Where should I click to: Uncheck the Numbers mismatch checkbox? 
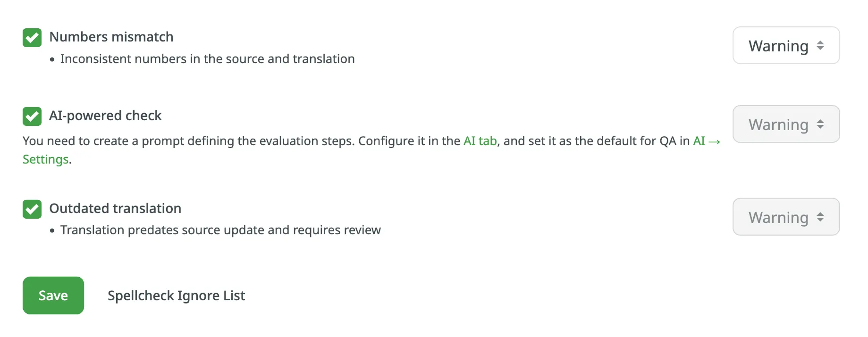[x=32, y=38]
